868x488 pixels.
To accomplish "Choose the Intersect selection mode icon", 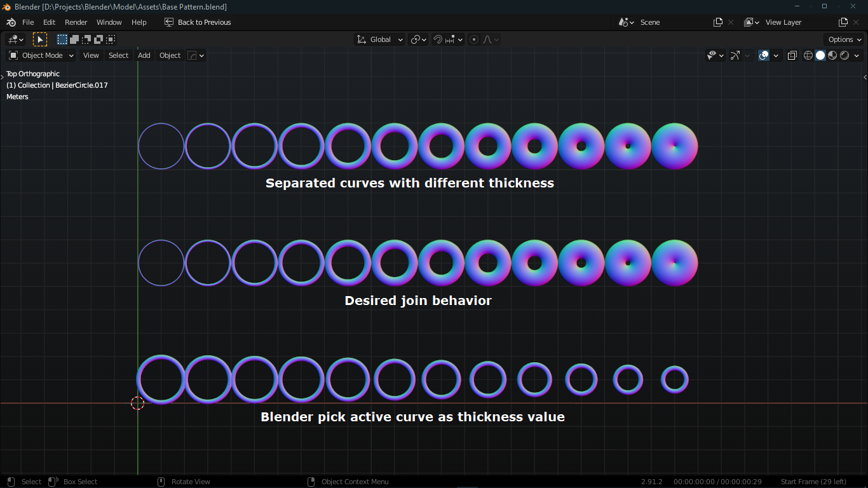I will point(111,39).
